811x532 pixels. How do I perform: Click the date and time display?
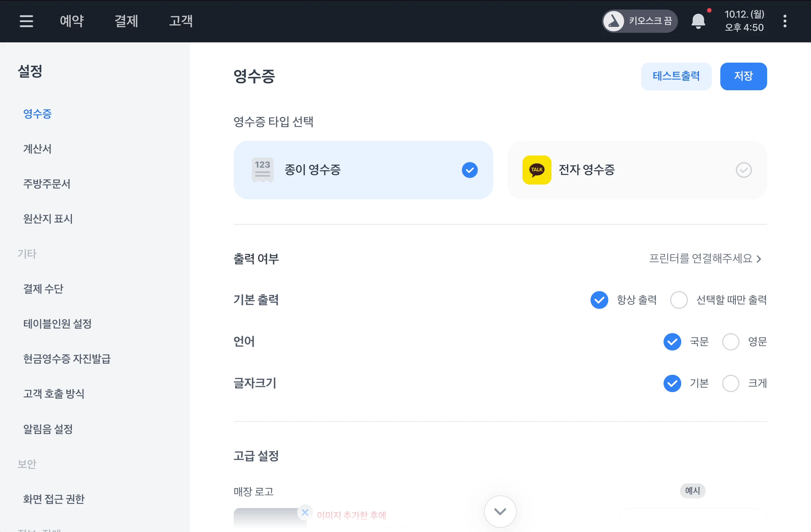(744, 21)
